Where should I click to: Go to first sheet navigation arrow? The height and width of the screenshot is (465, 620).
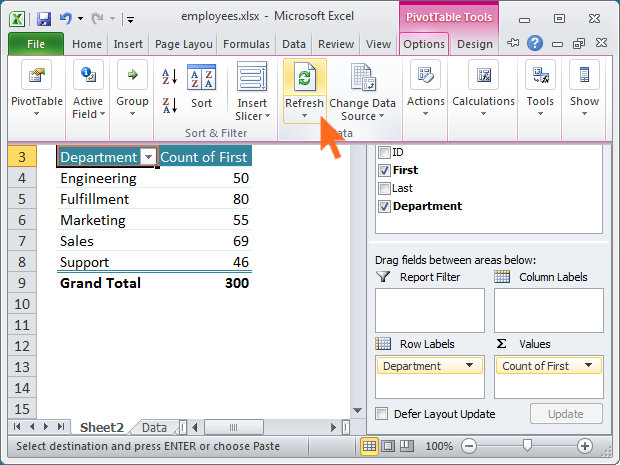(x=17, y=427)
